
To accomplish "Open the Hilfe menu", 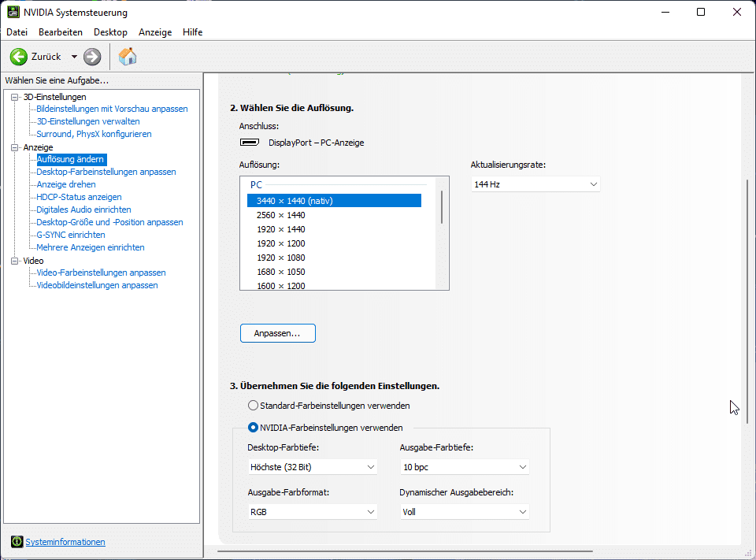I will point(192,32).
